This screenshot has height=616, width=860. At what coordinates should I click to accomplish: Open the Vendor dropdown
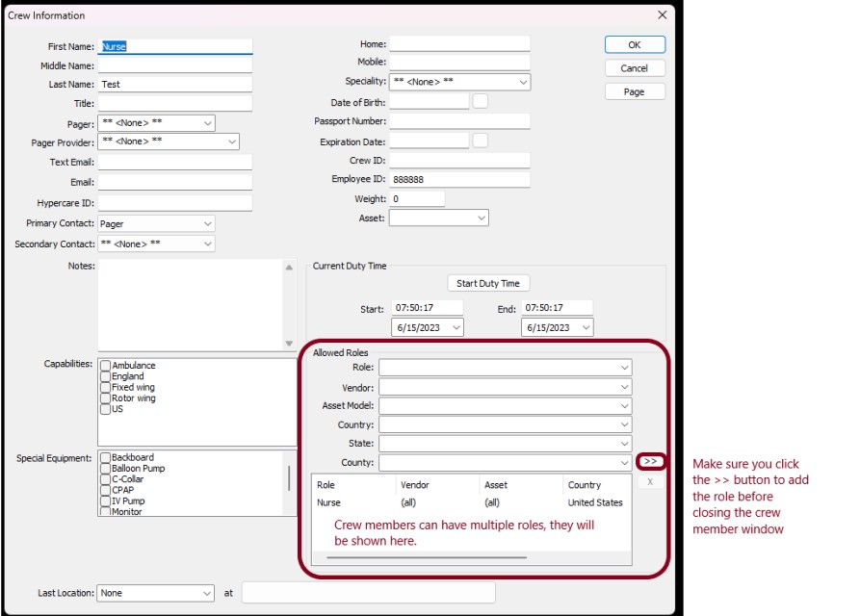tap(506, 387)
